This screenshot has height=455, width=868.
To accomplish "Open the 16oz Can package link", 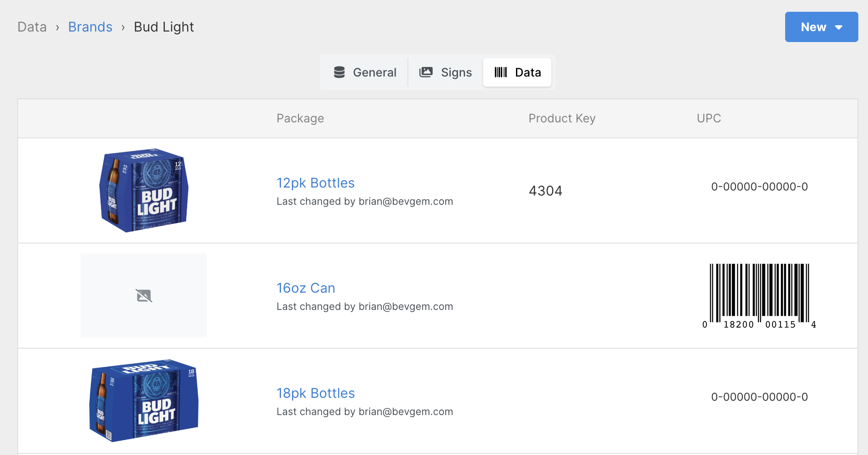I will (x=306, y=288).
